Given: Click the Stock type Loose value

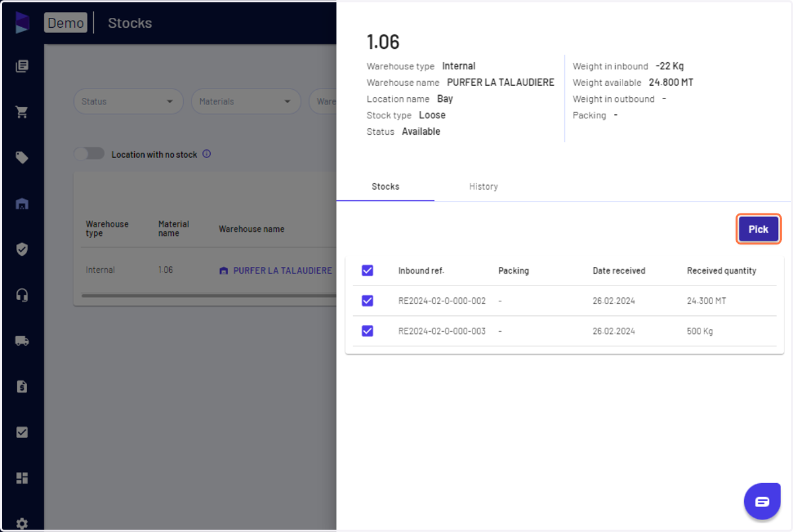Looking at the screenshot, I should pyautogui.click(x=432, y=115).
